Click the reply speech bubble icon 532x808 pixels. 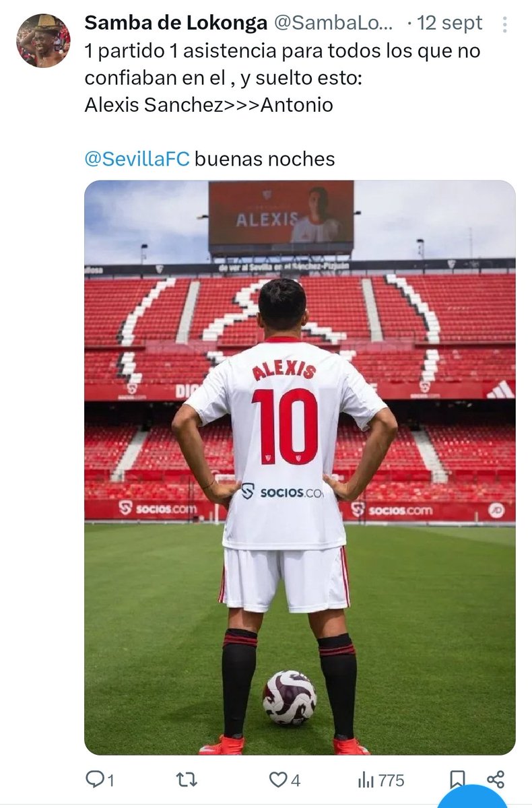click(x=95, y=780)
